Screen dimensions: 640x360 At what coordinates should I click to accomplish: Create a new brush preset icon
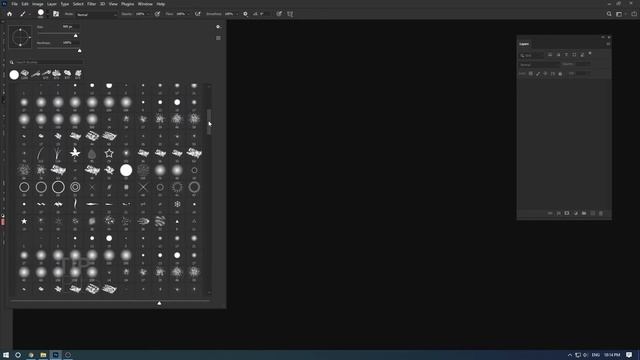[x=218, y=38]
